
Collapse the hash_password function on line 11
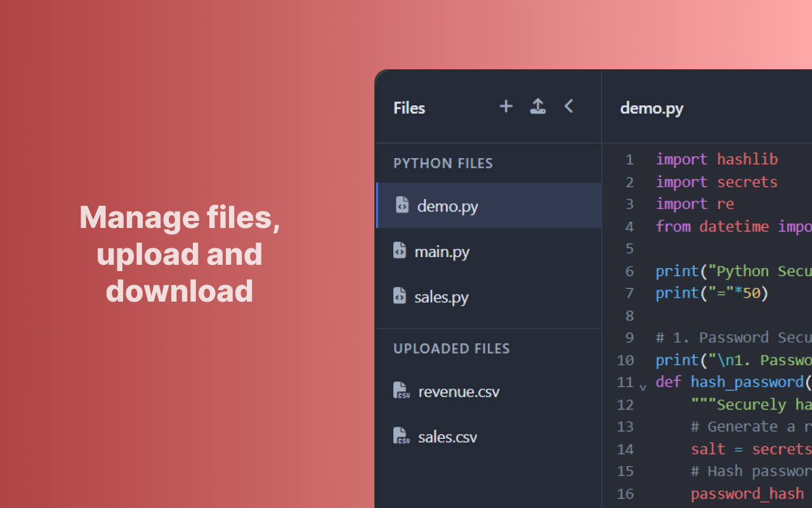pyautogui.click(x=643, y=385)
